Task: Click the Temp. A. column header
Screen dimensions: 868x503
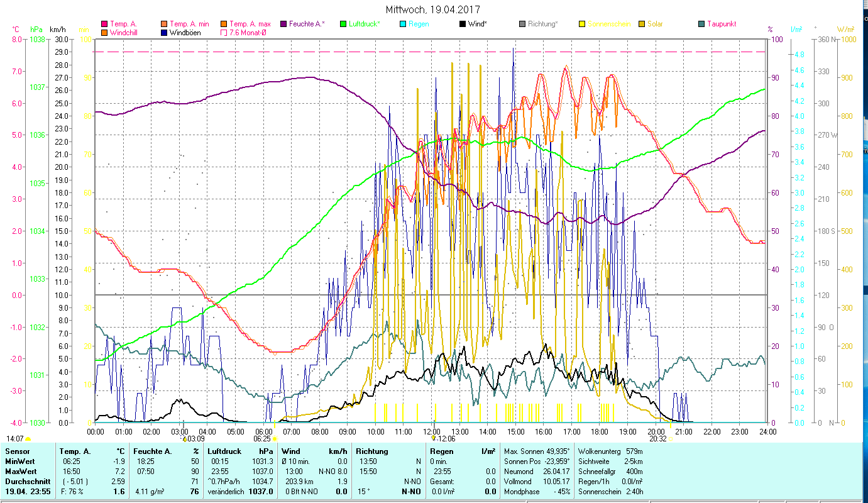Action: [75, 451]
